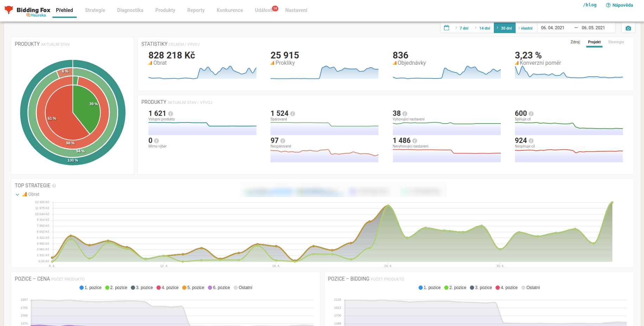This screenshot has width=644, height=326.
Task: Toggle 2. pozice in Pozice – Cena legend
Action: click(x=116, y=288)
